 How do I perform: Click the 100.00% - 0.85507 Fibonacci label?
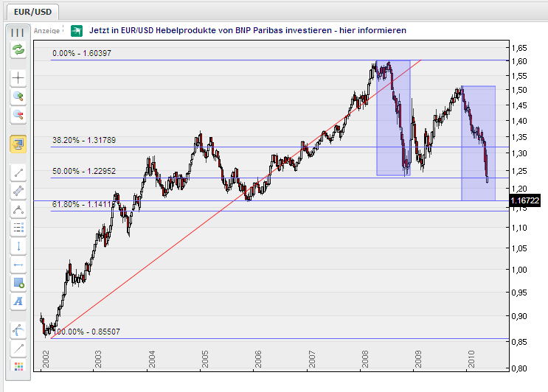tap(88, 332)
